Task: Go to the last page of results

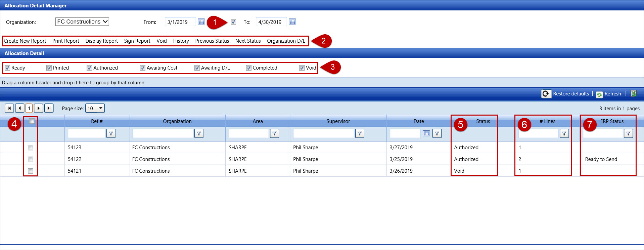Action: (x=49, y=108)
